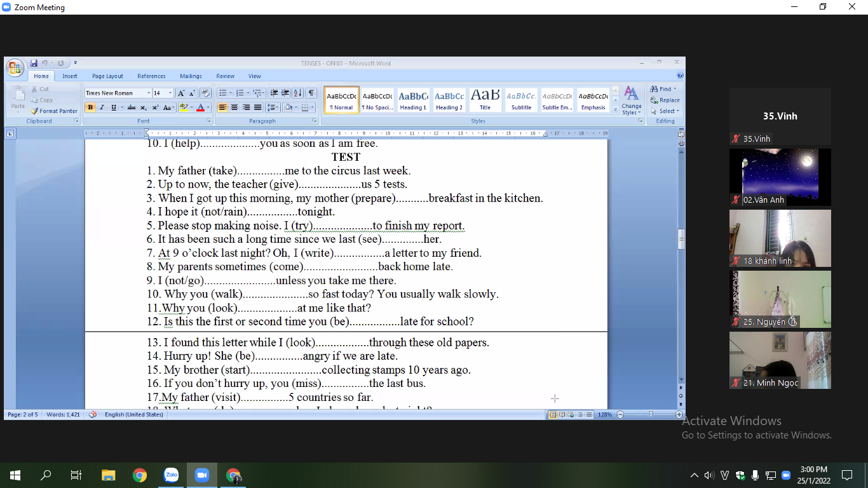This screenshot has width=868, height=488.
Task: Open the Numbering list dropdown arrow
Action: click(248, 93)
